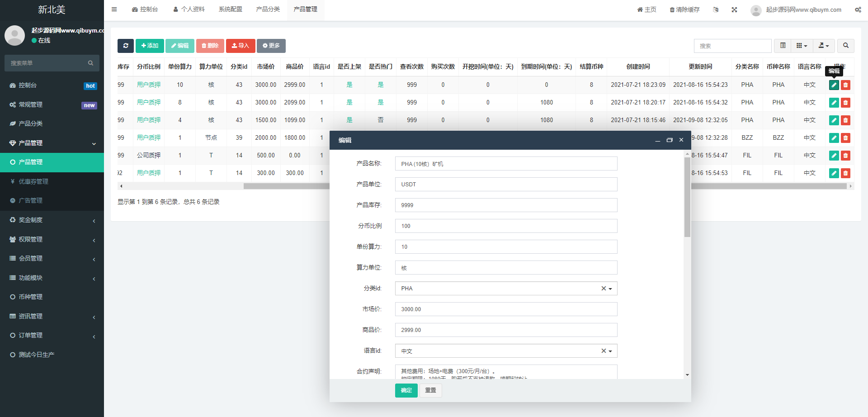This screenshot has height=417, width=868.
Task: Open the column display grid dropdown
Action: point(802,46)
